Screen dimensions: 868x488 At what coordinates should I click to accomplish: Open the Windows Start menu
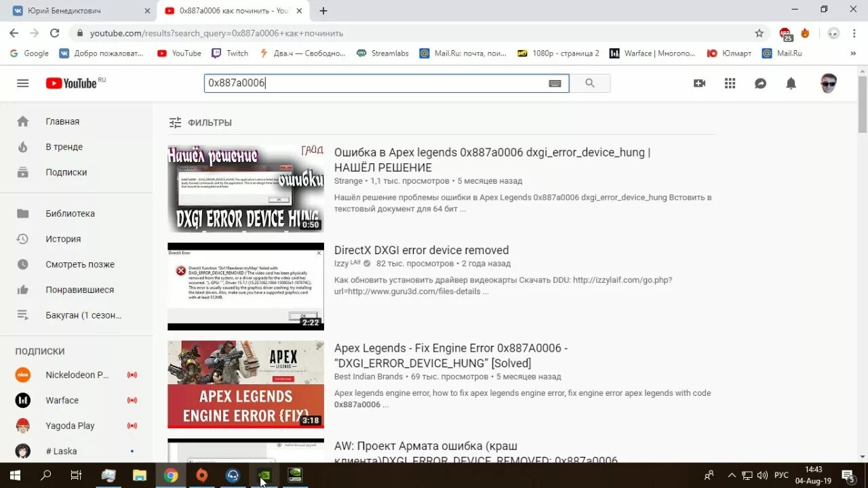click(15, 475)
